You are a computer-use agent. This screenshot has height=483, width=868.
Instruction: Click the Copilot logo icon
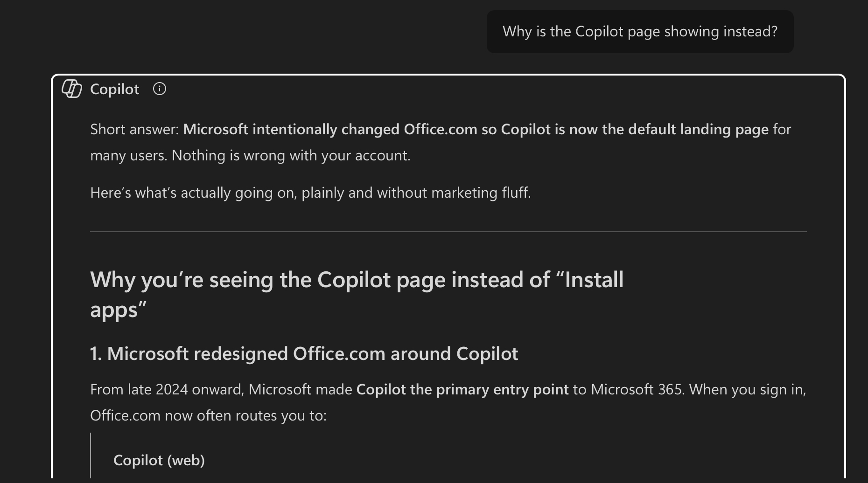click(x=72, y=89)
